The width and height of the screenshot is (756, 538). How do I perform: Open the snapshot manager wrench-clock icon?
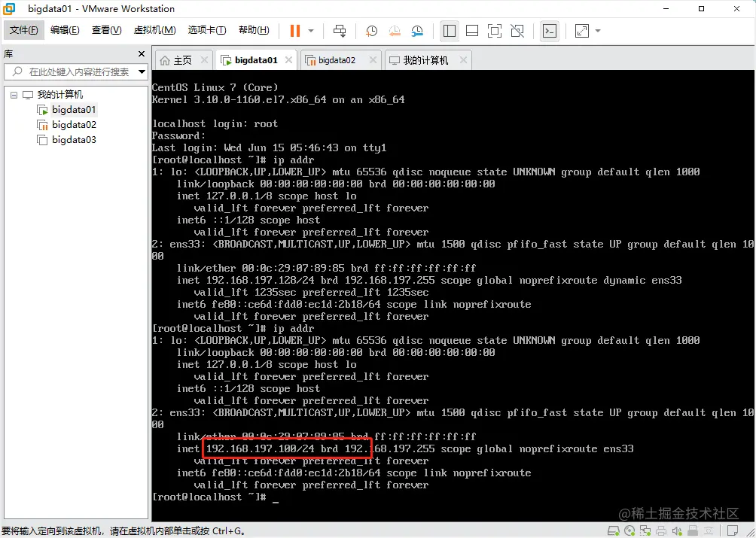(417, 31)
